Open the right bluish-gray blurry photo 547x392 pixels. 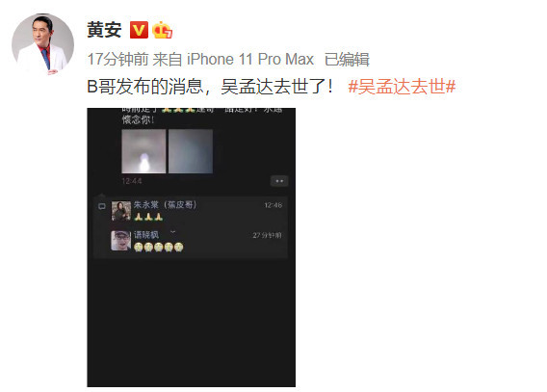point(191,151)
